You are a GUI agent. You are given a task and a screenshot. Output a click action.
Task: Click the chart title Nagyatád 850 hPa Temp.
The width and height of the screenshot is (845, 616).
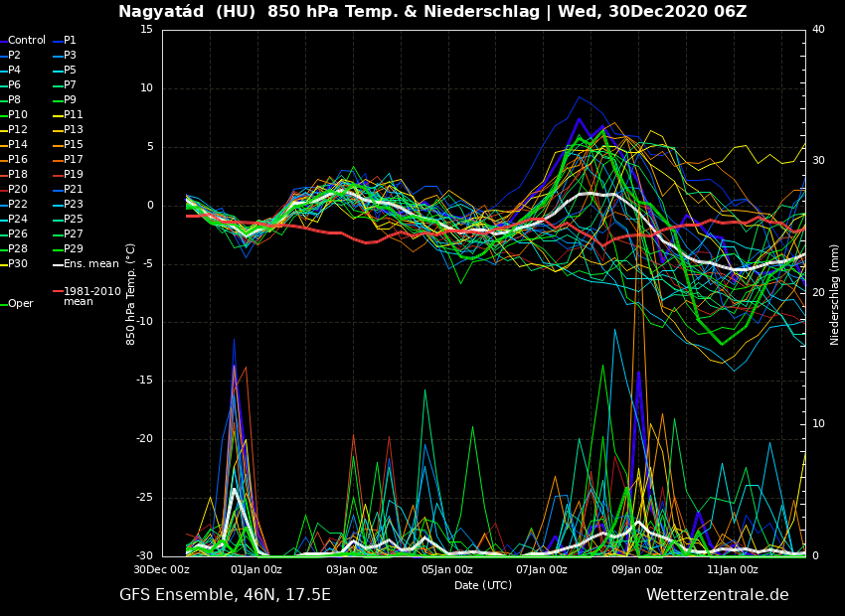(x=432, y=12)
